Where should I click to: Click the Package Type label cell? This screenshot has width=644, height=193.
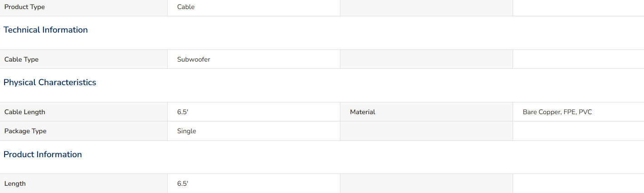pos(84,131)
